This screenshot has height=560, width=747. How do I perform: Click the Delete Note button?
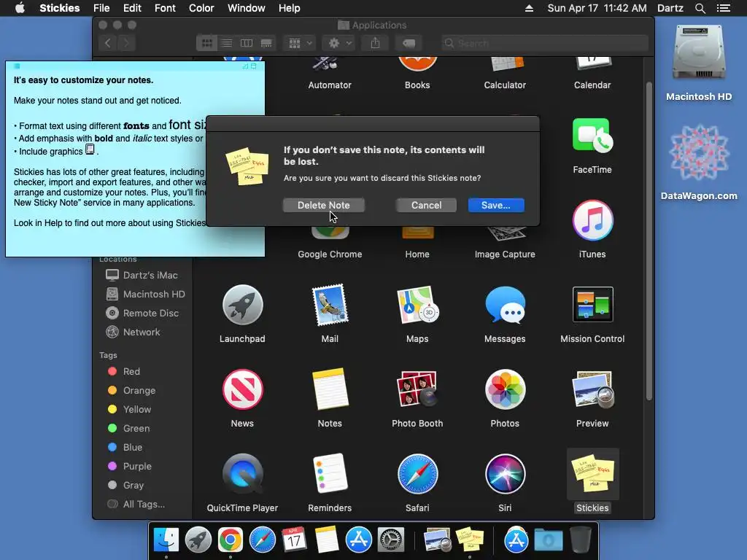(323, 205)
